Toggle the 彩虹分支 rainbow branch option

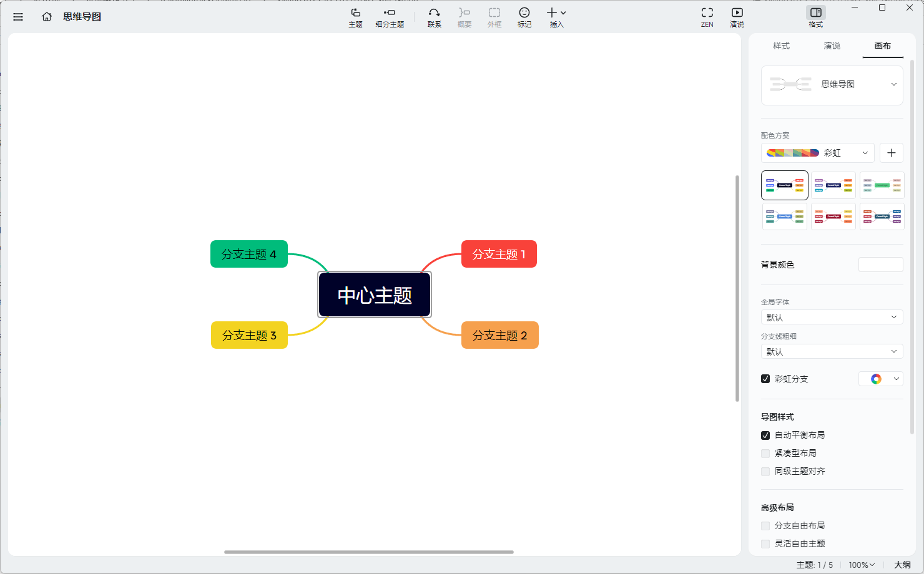(x=765, y=379)
